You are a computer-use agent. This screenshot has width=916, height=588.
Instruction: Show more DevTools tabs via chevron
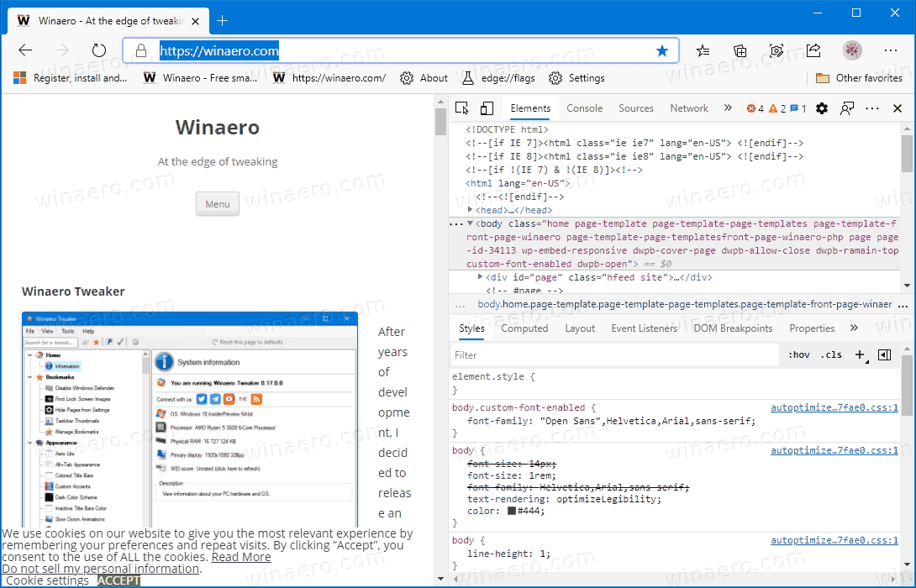coord(728,108)
